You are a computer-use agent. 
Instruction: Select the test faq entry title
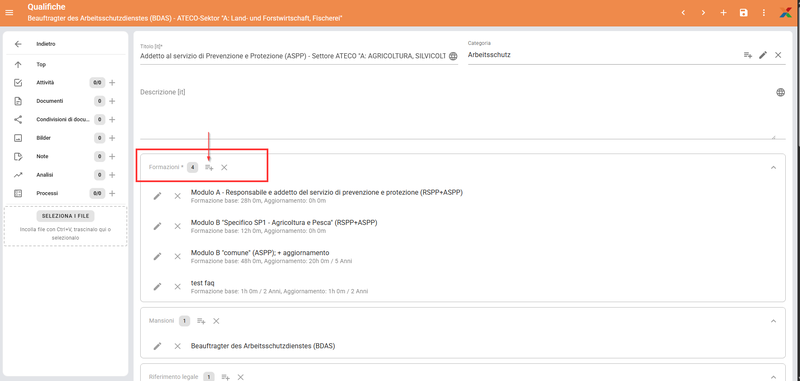[203, 283]
